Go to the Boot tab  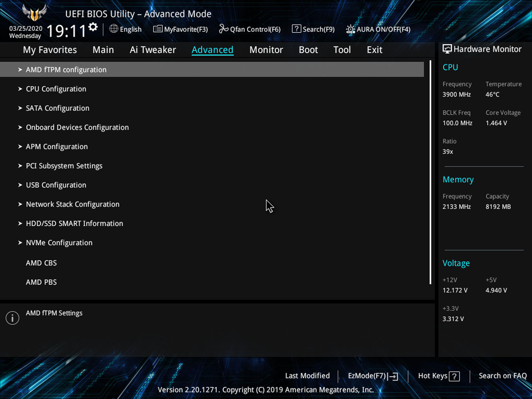point(308,50)
